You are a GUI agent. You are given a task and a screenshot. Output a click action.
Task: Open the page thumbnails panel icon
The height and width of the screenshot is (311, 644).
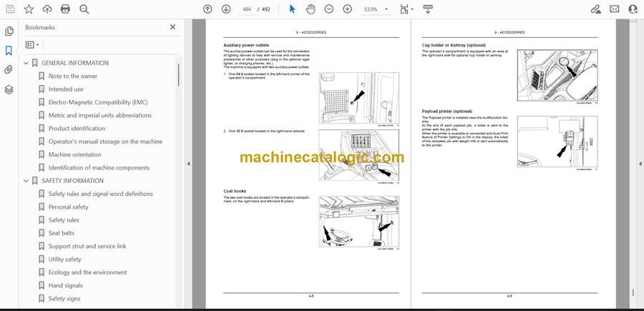click(x=9, y=31)
